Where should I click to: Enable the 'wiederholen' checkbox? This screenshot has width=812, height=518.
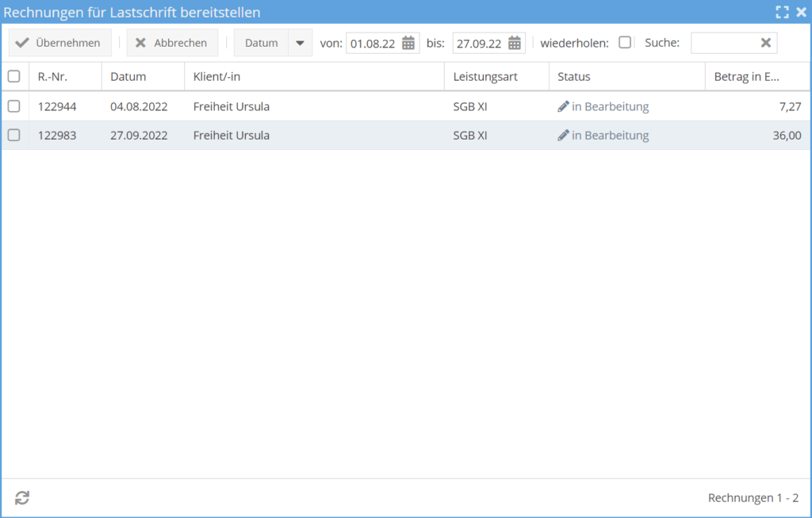pyautogui.click(x=625, y=43)
